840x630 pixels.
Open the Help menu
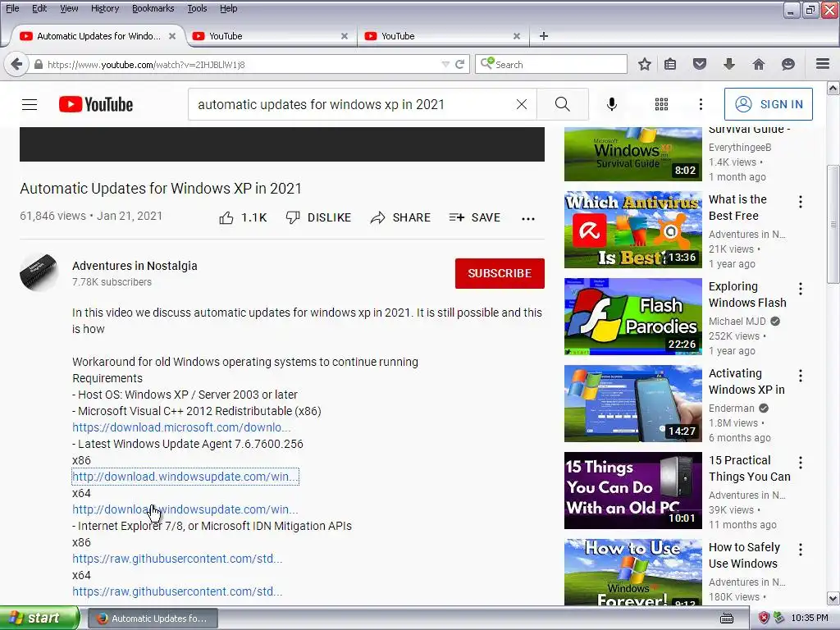tap(229, 8)
